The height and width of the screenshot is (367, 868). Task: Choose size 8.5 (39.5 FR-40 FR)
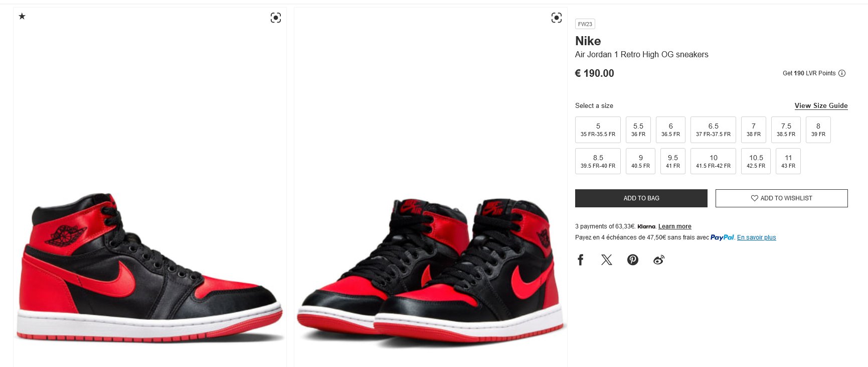pyautogui.click(x=598, y=161)
